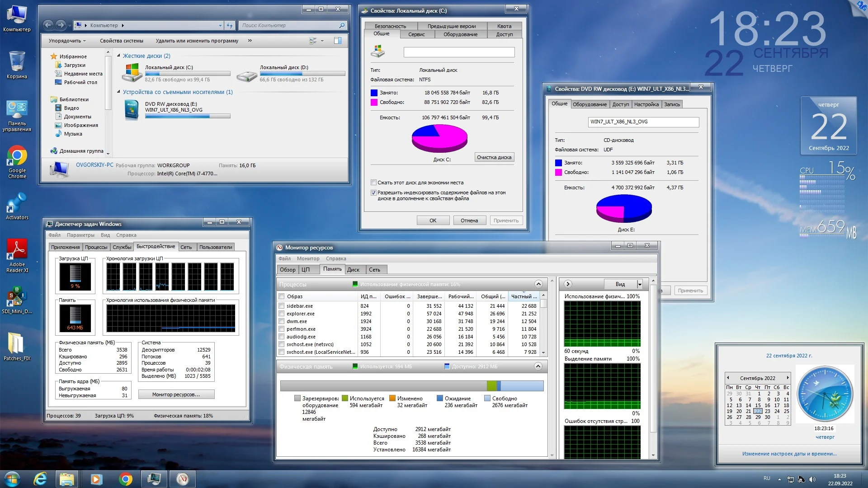This screenshot has height=488, width=868.
Task: Collapse the Процессы section in Resource Monitor
Action: (538, 284)
